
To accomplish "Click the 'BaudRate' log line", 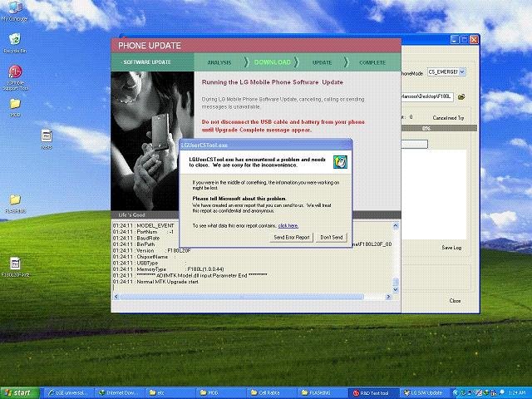I will 136,238.
